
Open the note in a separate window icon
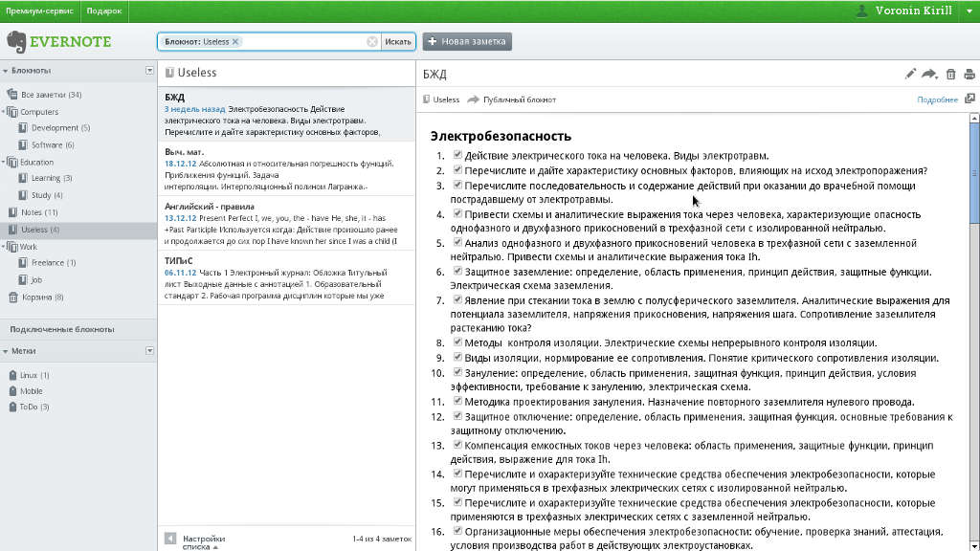pos(969,98)
